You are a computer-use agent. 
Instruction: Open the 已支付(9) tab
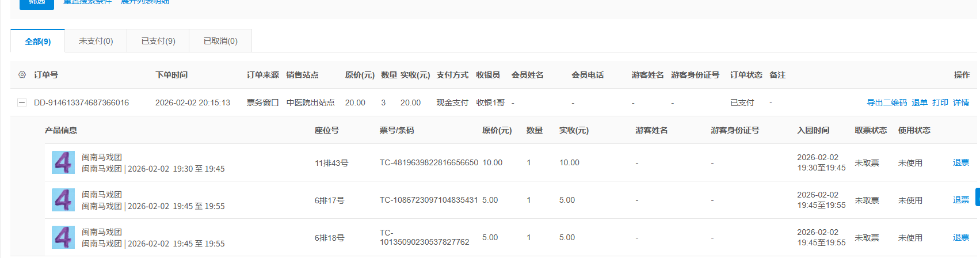[158, 41]
